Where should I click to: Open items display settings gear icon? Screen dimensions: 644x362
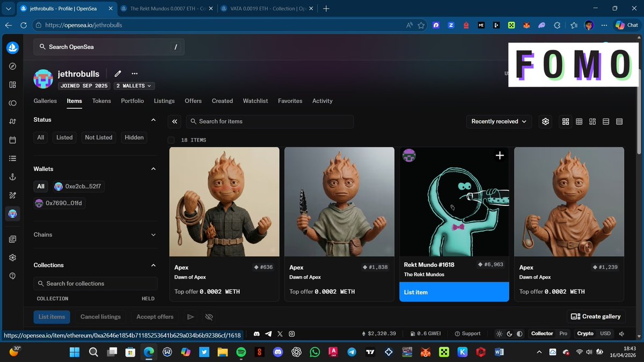[546, 122]
